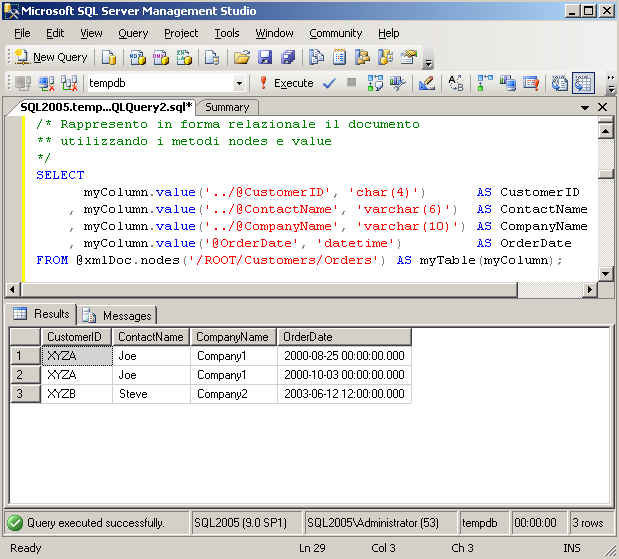Open Analysis Services XMLA Query icon
Image resolution: width=619 pixels, height=559 pixels.
click(x=184, y=57)
